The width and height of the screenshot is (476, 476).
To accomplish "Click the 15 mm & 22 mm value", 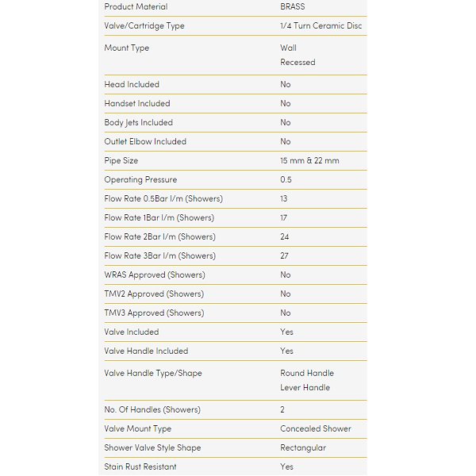I will pyautogui.click(x=309, y=161).
